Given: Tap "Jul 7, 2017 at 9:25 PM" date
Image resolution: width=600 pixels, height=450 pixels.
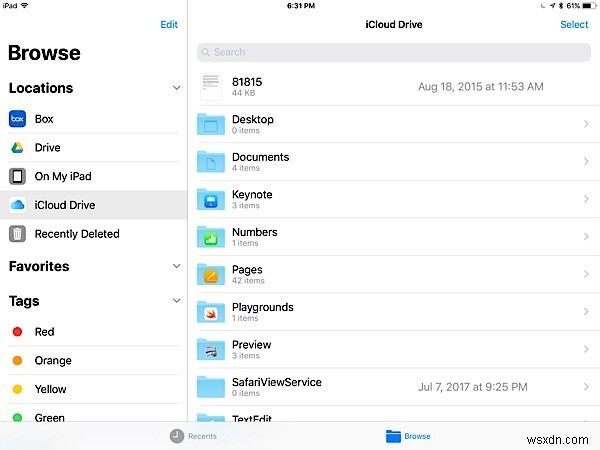Looking at the screenshot, I should click(473, 387).
